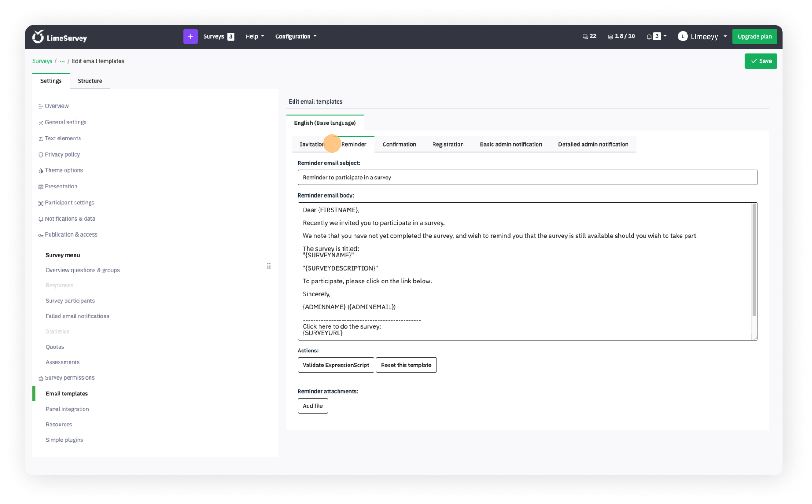812x504 pixels.
Task: Click the Validate ExpressionScript button
Action: click(x=335, y=365)
